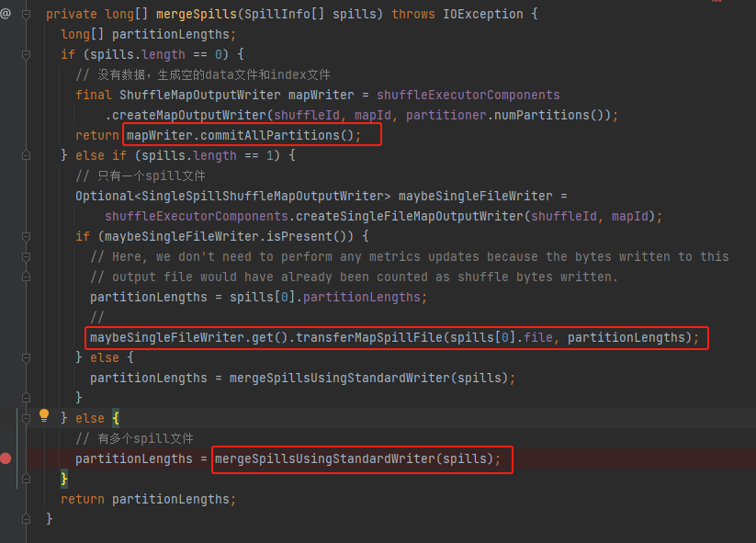Click partitioner.numPartitions() call

pyautogui.click(x=506, y=115)
